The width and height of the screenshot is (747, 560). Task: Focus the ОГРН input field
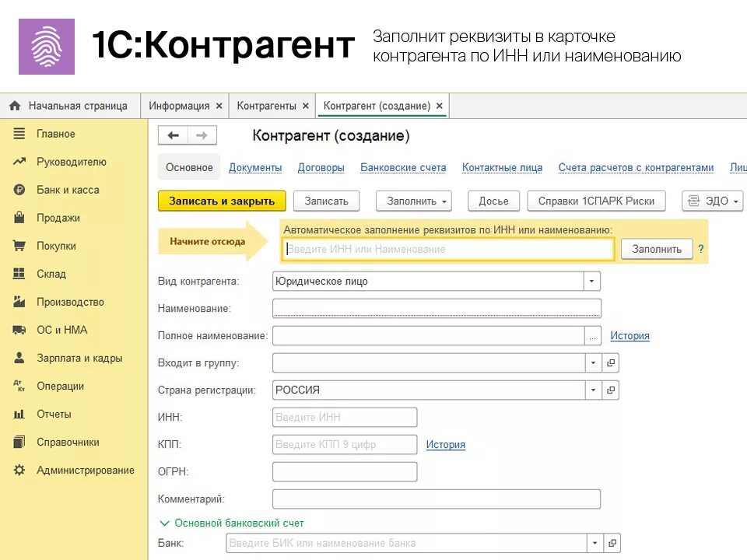(x=345, y=471)
